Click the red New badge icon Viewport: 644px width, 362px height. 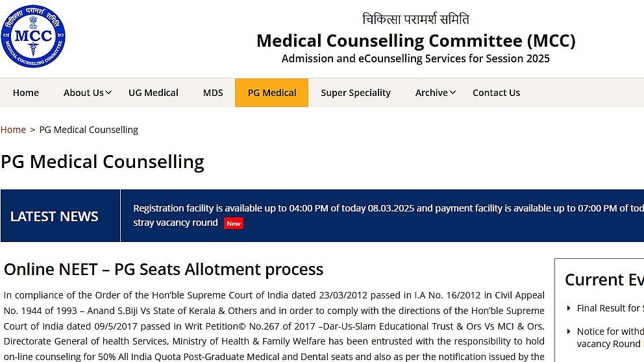[x=234, y=223]
